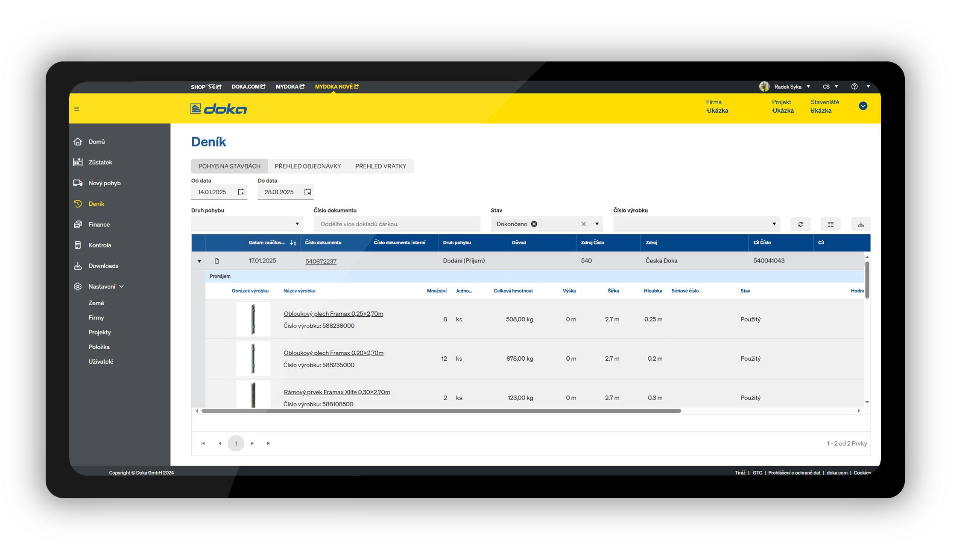Image resolution: width=971 pixels, height=560 pixels.
Task: Select page 1 button
Action: pyautogui.click(x=236, y=443)
